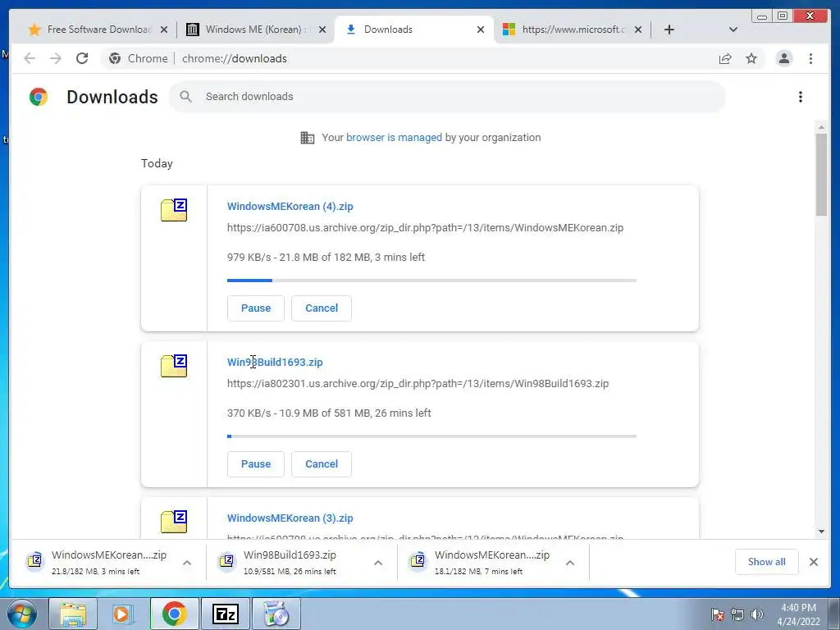This screenshot has height=630, width=840.
Task: Close the Downloads tab
Action: coord(481,30)
